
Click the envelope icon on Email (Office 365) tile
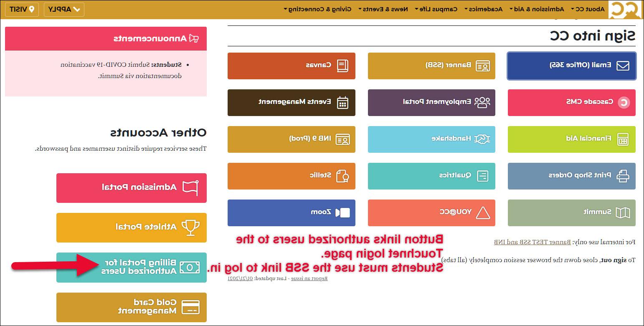623,66
